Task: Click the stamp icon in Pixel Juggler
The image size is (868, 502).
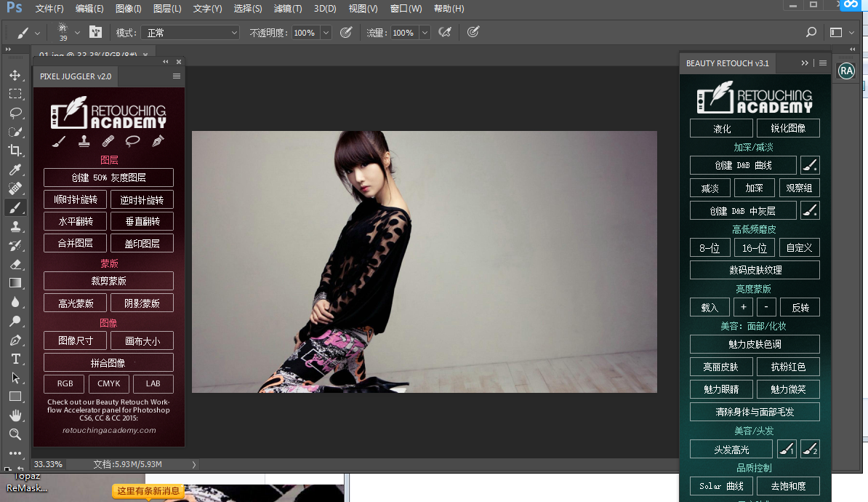Action: tap(84, 141)
